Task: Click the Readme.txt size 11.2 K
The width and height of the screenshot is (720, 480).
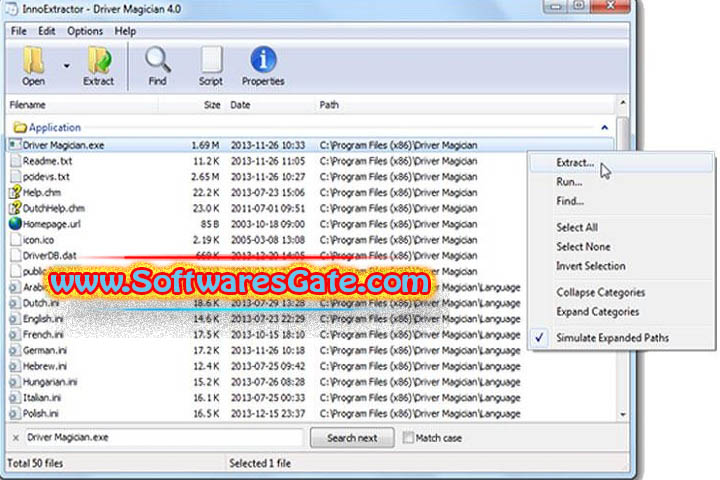Action: coord(206,161)
